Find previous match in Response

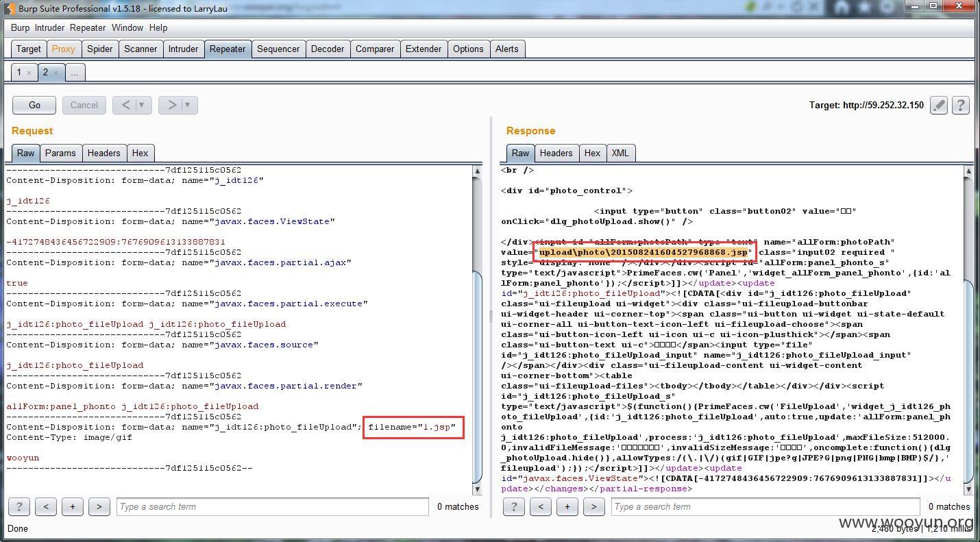coord(541,506)
